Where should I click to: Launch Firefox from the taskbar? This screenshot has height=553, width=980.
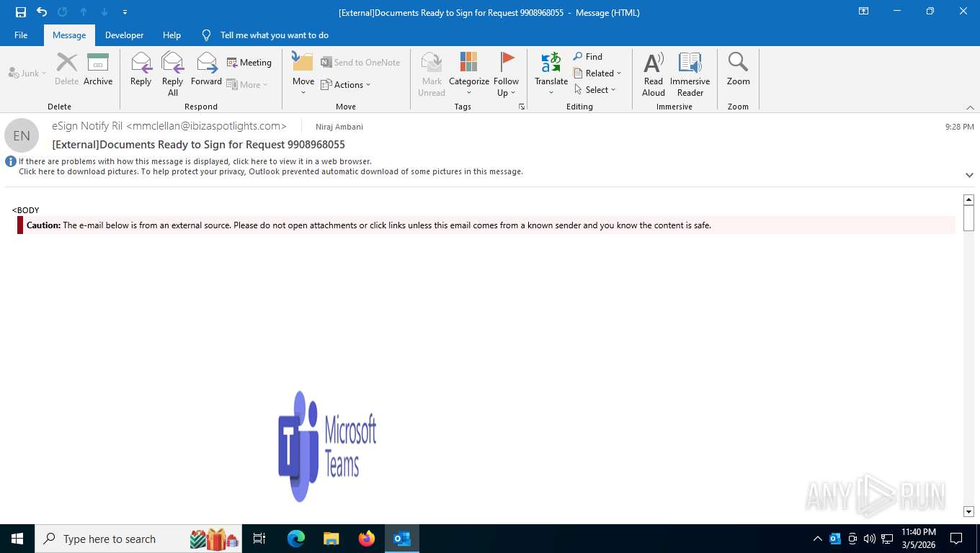tap(366, 539)
